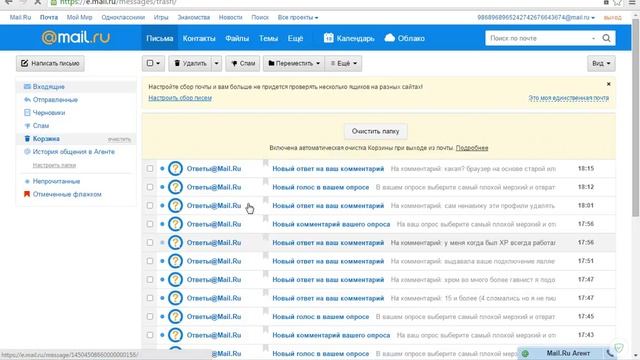Toggle unread dot on the 17:43 message
The width and height of the screenshot is (640, 360).
(162, 335)
